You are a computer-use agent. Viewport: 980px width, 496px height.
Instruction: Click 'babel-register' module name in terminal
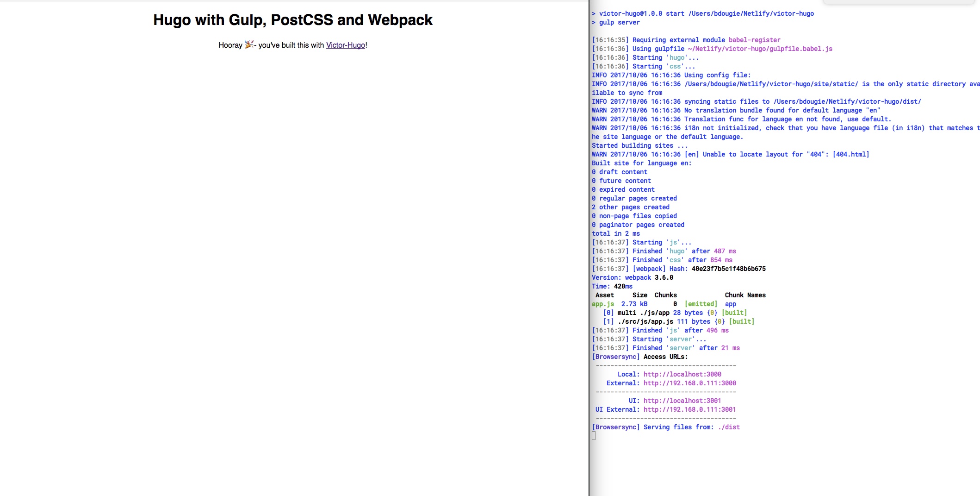755,40
